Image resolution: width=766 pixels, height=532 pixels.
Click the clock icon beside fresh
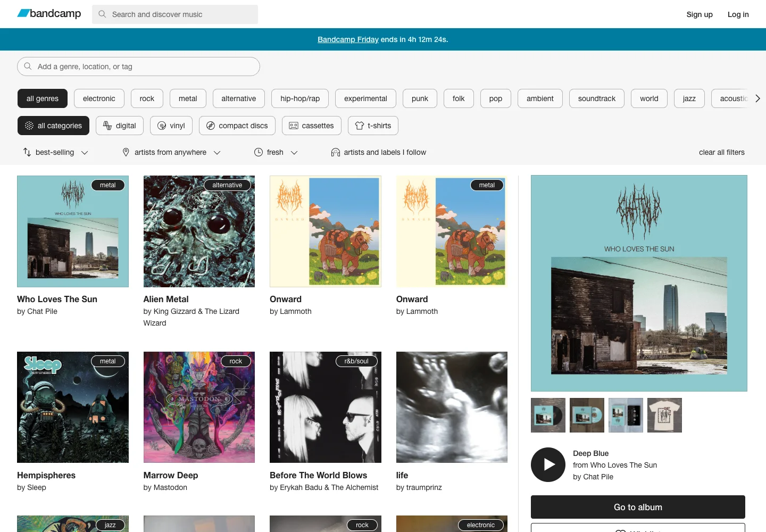coord(259,152)
